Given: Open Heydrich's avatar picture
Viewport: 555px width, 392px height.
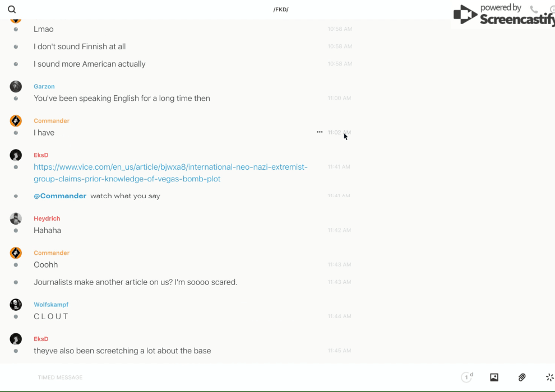Looking at the screenshot, I should (16, 218).
